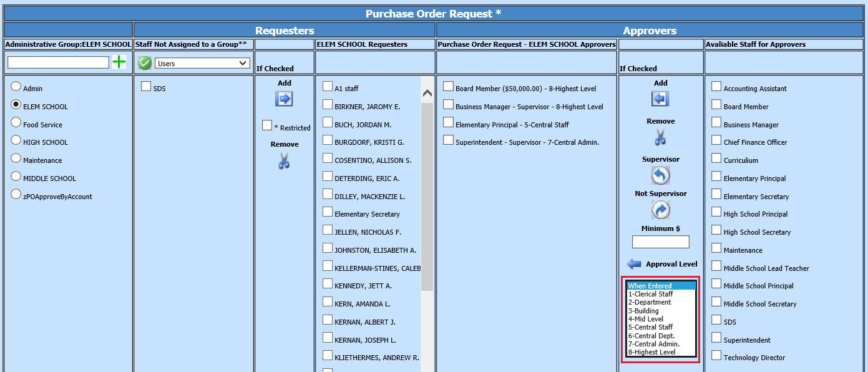The height and width of the screenshot is (372, 868).
Task: Check the Restricted checkbox
Action: click(x=267, y=125)
